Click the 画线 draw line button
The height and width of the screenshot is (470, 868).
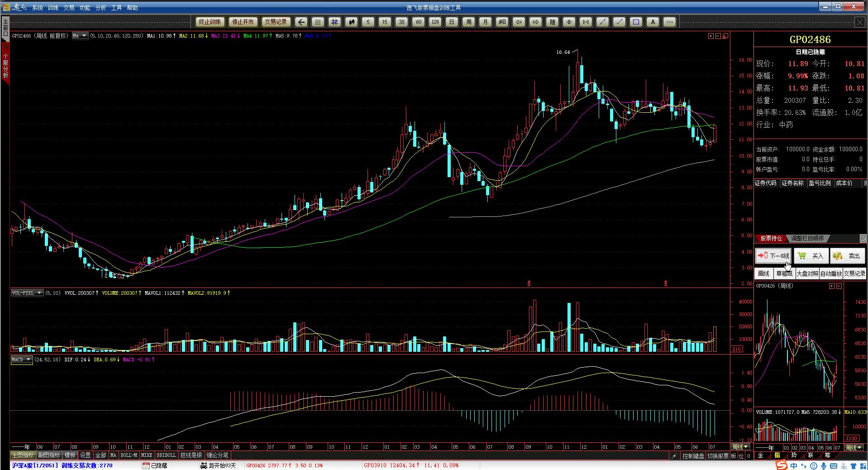tap(764, 273)
